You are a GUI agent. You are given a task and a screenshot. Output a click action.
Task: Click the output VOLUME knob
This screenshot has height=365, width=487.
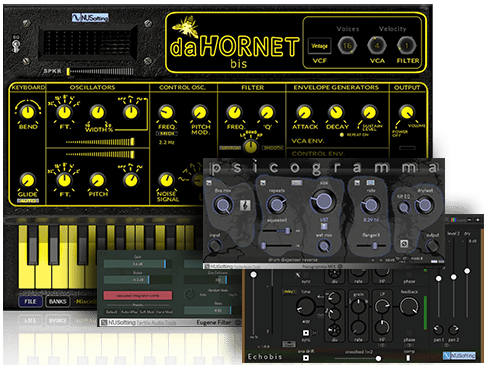(x=406, y=112)
